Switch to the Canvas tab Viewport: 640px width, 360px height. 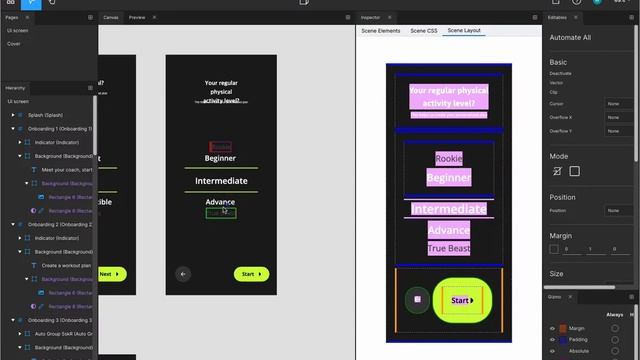click(111, 18)
